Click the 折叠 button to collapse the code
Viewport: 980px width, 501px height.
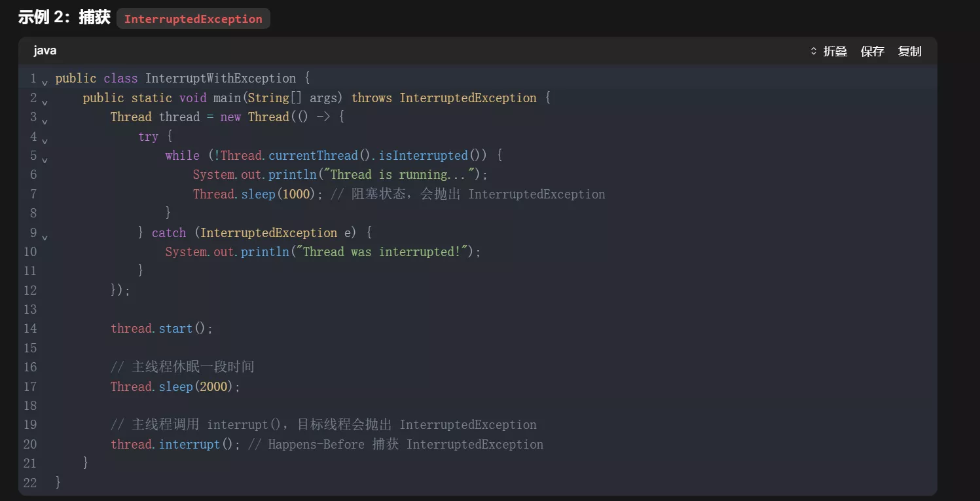[x=835, y=51]
